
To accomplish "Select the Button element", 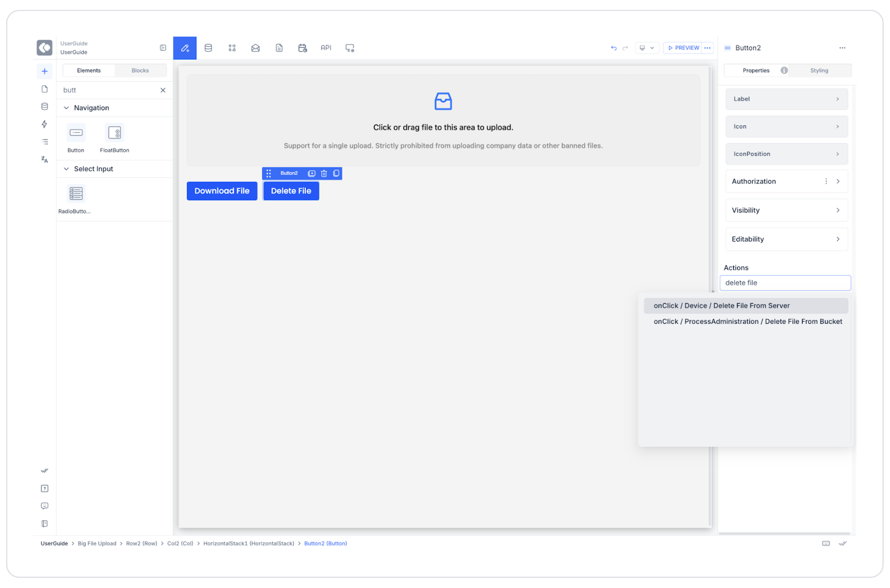I will click(x=76, y=138).
